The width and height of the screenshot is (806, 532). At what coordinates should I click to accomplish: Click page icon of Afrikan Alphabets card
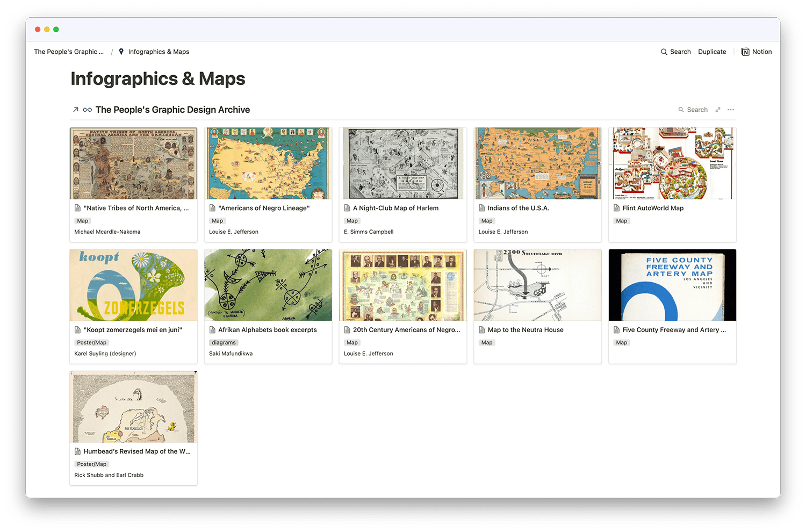(x=212, y=330)
